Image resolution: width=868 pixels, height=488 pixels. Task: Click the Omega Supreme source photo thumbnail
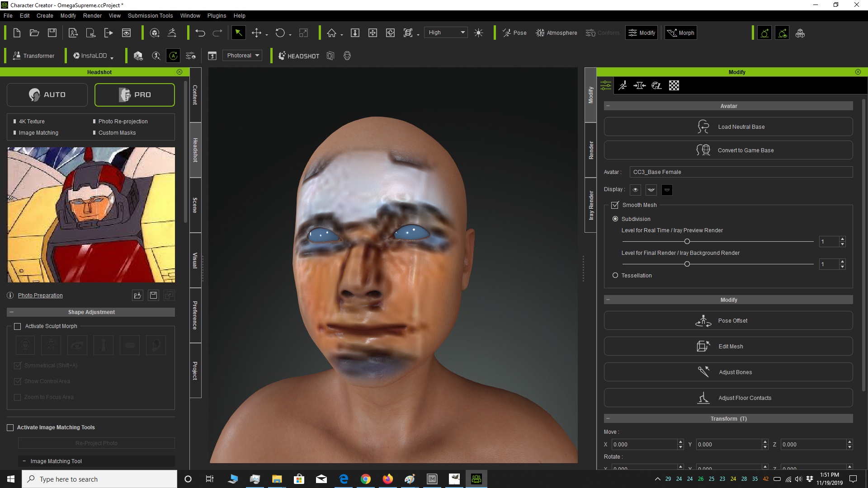click(x=91, y=215)
